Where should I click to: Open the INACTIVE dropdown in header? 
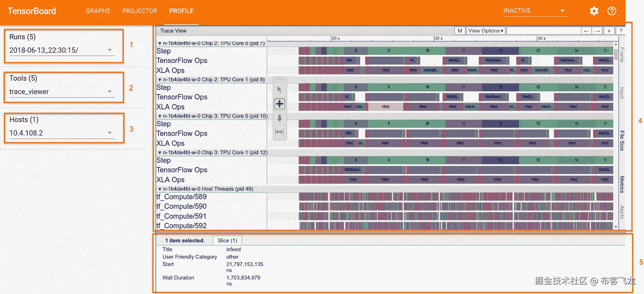[x=535, y=11]
